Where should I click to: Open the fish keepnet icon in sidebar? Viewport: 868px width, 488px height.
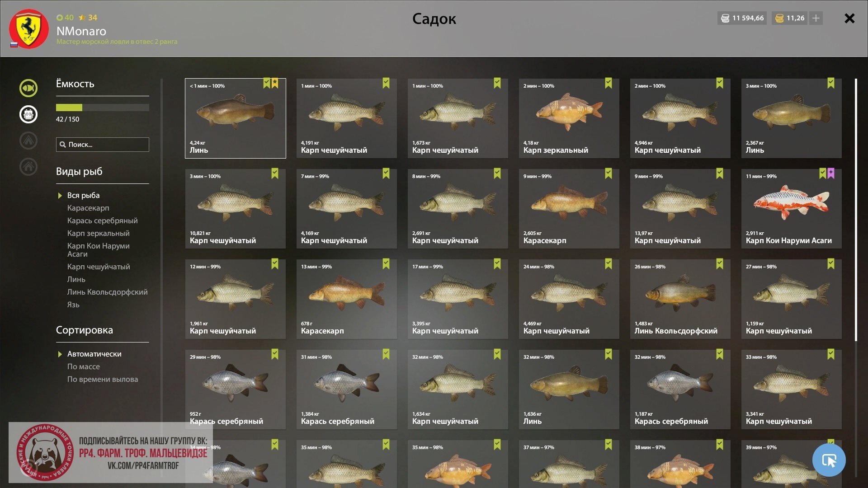(28, 88)
